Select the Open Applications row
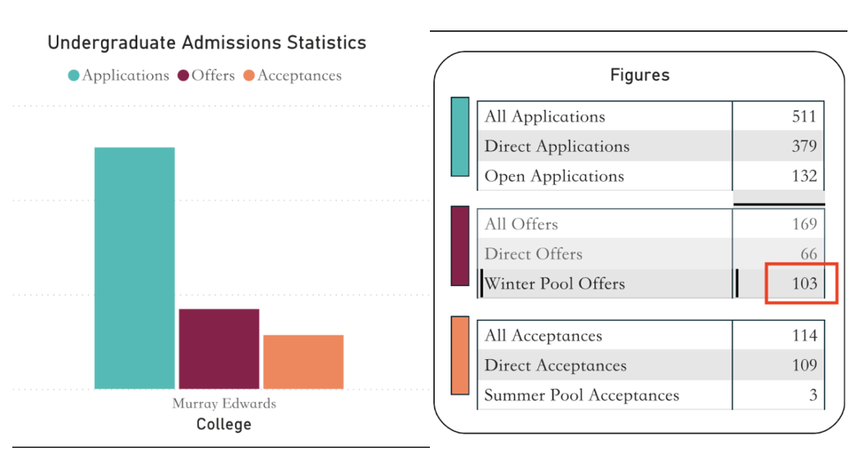Image resolution: width=868 pixels, height=457 pixels. coord(554,176)
